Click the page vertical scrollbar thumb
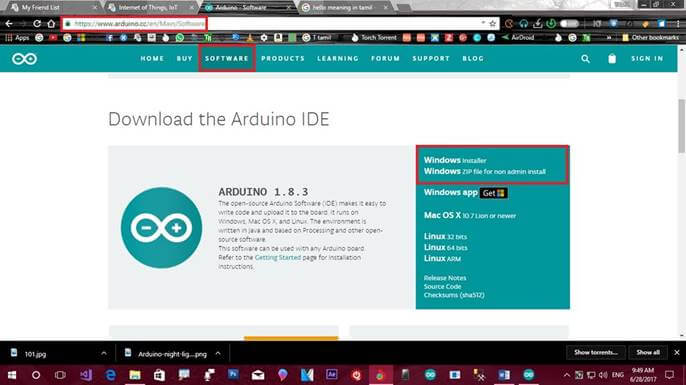Viewport: 686px width, 385px height. pyautogui.click(x=682, y=126)
